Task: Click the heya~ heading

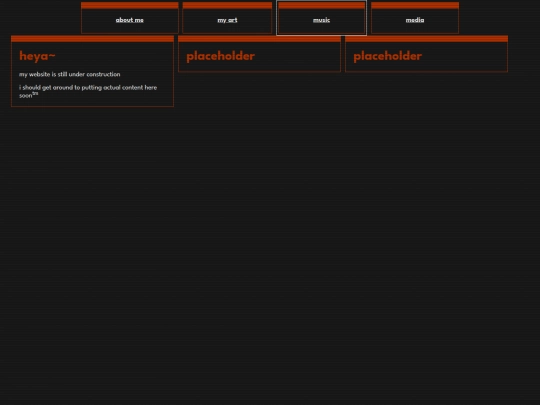Action: 37,56
